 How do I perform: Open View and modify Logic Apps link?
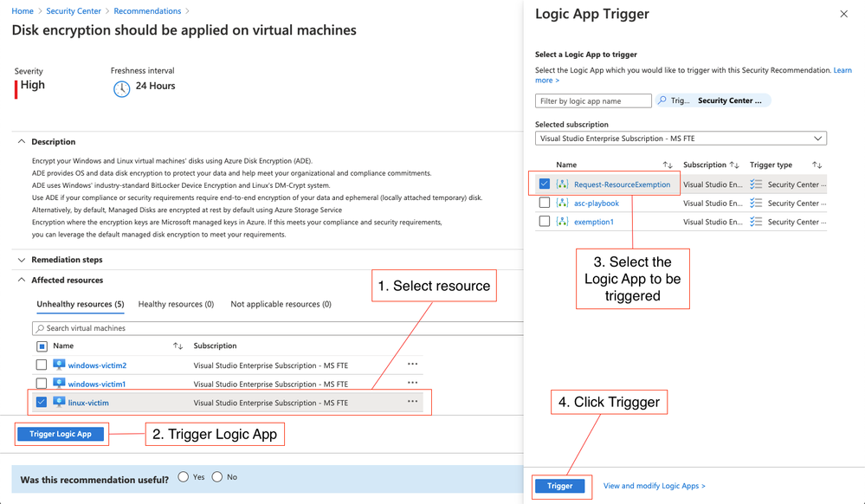[x=655, y=486]
